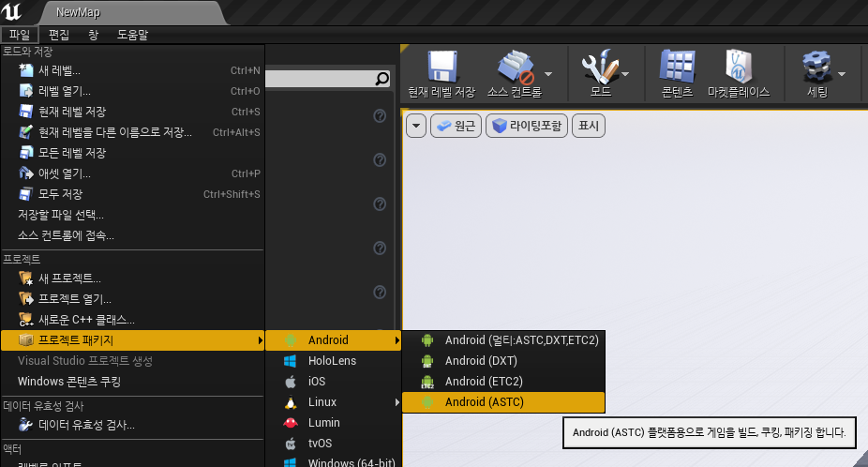Click the tvOS apple icon
Viewport: 868px width, 467px height.
(290, 444)
